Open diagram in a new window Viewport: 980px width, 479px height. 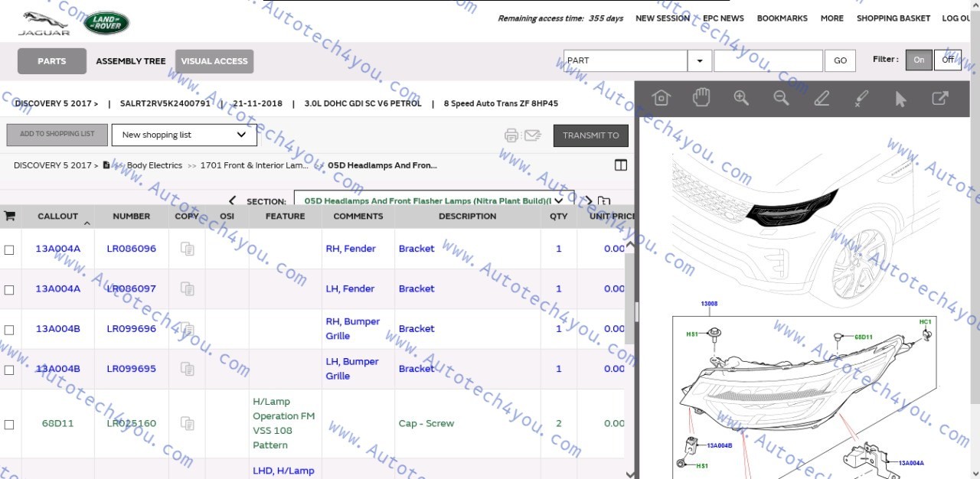point(939,98)
